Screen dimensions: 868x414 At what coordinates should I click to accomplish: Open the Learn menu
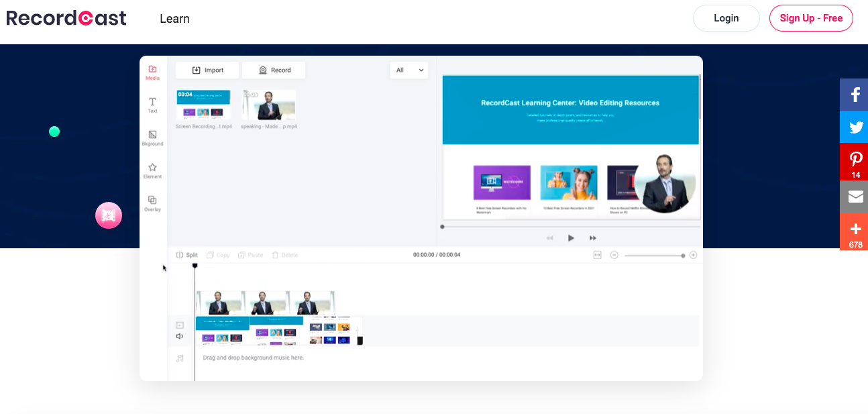(x=174, y=19)
